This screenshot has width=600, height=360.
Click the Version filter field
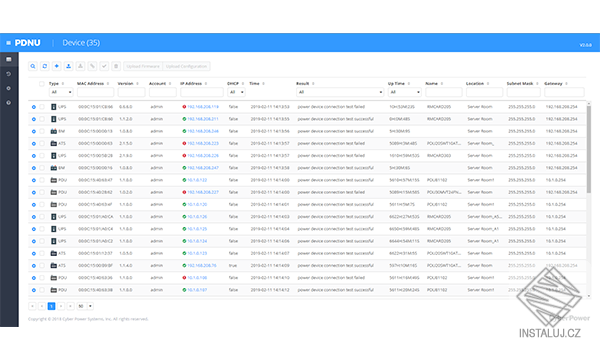pos(131,92)
